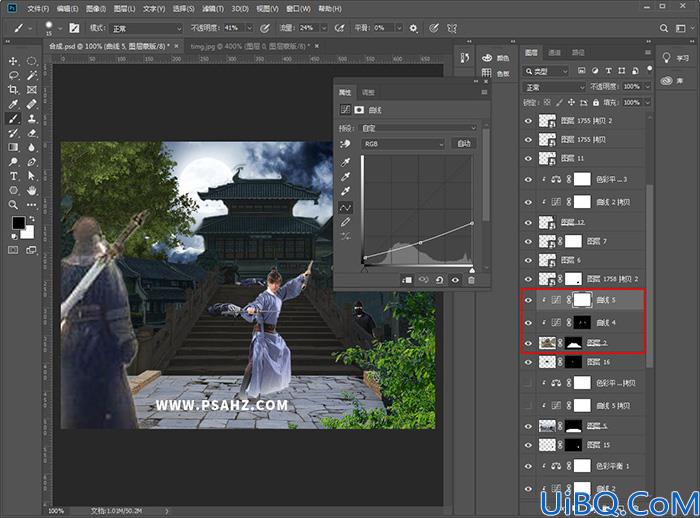The height and width of the screenshot is (518, 700).
Task: Delete the curves adjustment via trash icon
Action: pyautogui.click(x=471, y=280)
